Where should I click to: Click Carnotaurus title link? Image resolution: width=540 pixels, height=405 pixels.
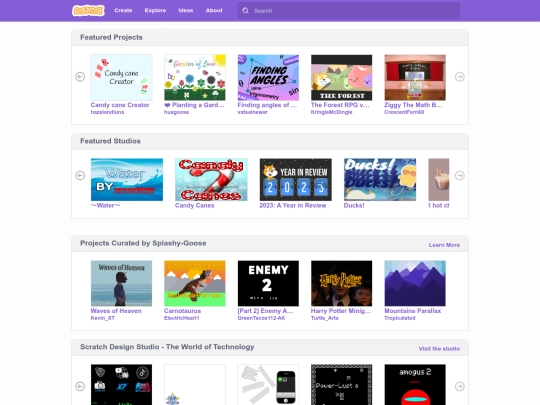point(183,311)
